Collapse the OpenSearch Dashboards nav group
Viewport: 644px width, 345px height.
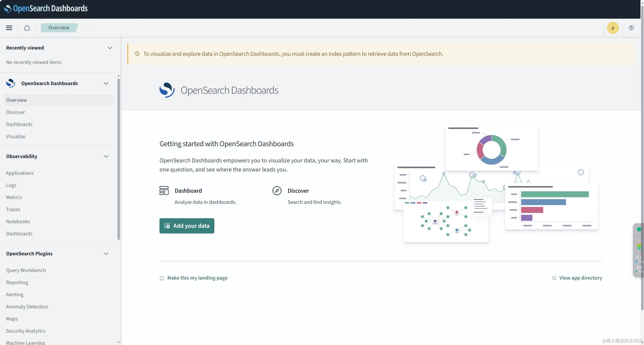pyautogui.click(x=106, y=83)
